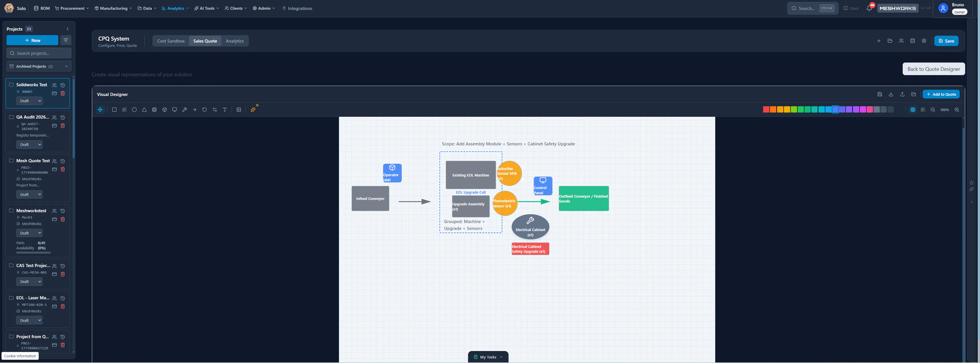980x363 pixels.
Task: Click the insert image tool
Action: point(239,110)
